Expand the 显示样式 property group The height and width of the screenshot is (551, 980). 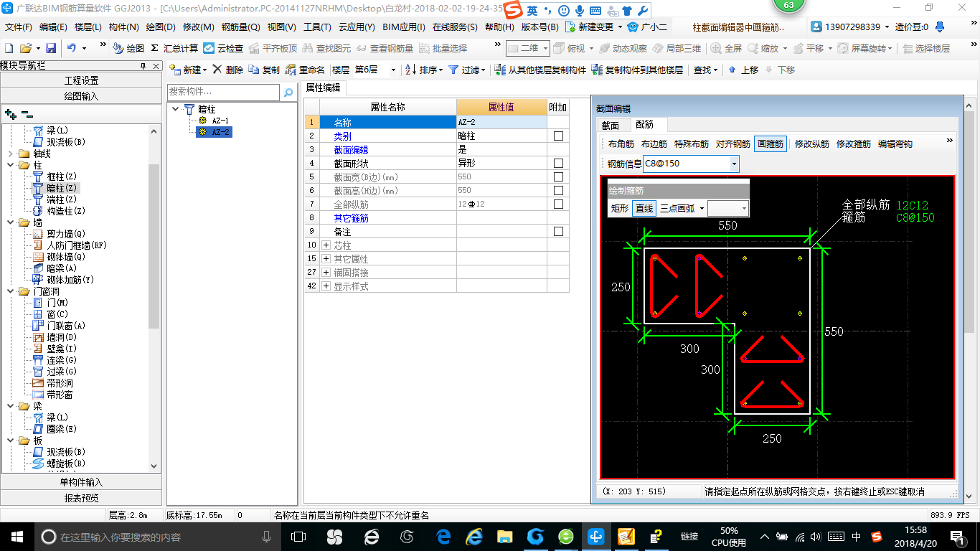click(326, 286)
